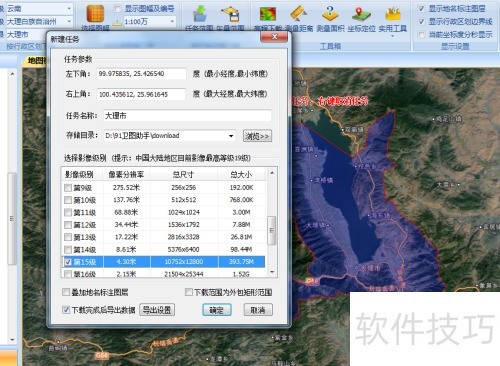500x366 pixels.
Task: Click the 影像级别 column header
Action: pyautogui.click(x=82, y=174)
